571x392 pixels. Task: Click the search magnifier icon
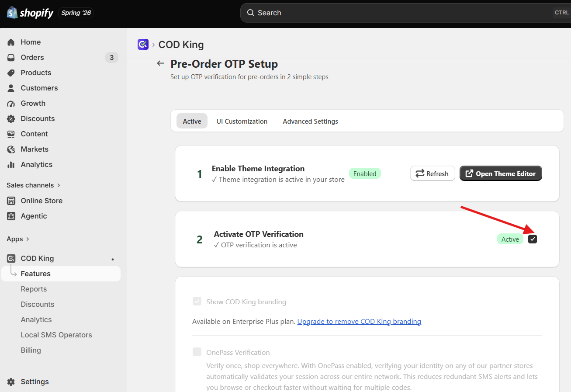click(251, 13)
